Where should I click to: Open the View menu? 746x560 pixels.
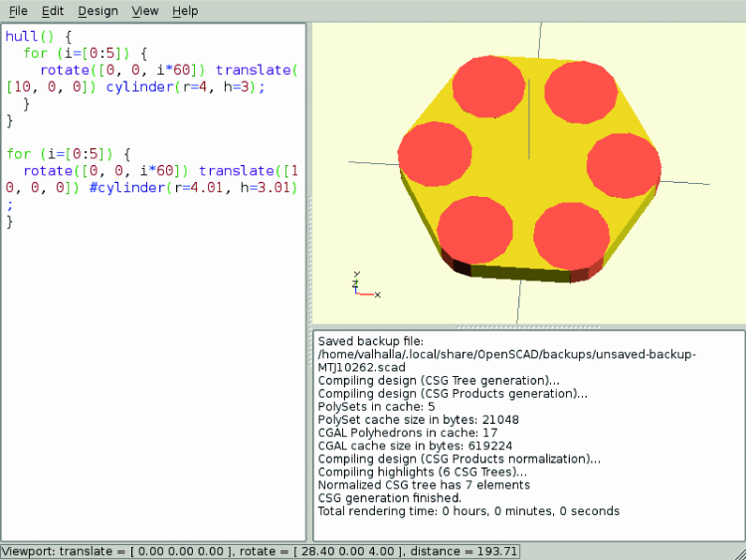coord(145,11)
